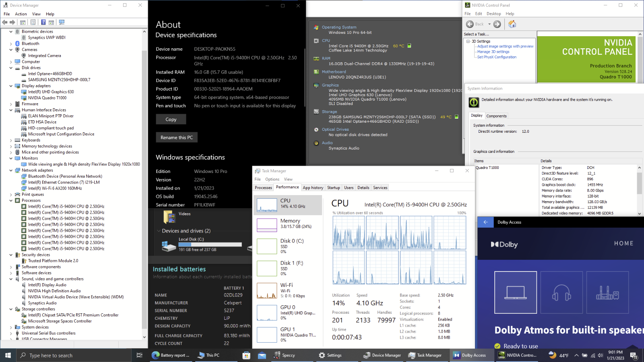Open weather widget showing 44°F
This screenshot has width=644, height=362.
(x=559, y=355)
